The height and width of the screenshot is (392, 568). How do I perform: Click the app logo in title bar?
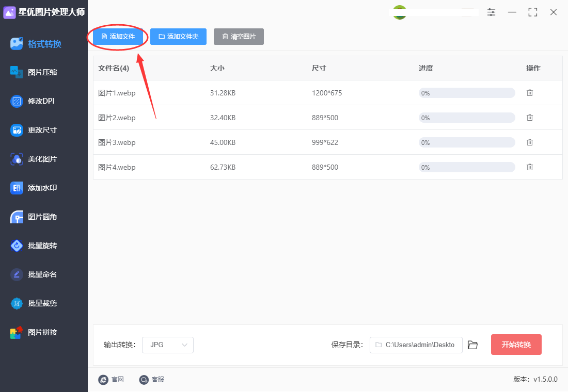pyautogui.click(x=9, y=12)
